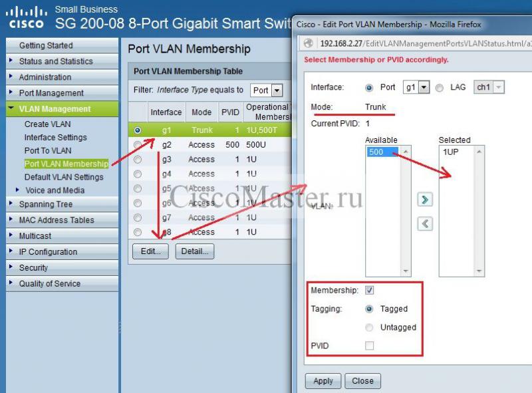Click the g3 interface cell

(x=167, y=160)
